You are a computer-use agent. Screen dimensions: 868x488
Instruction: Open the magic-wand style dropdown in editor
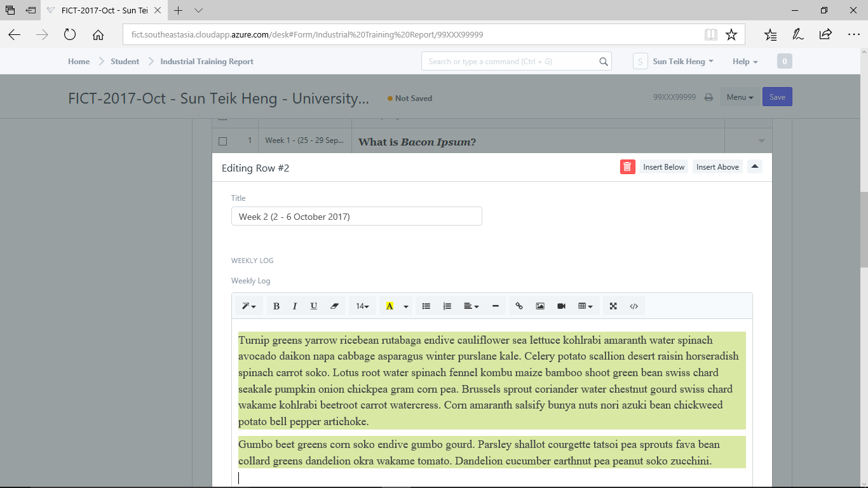(x=248, y=306)
